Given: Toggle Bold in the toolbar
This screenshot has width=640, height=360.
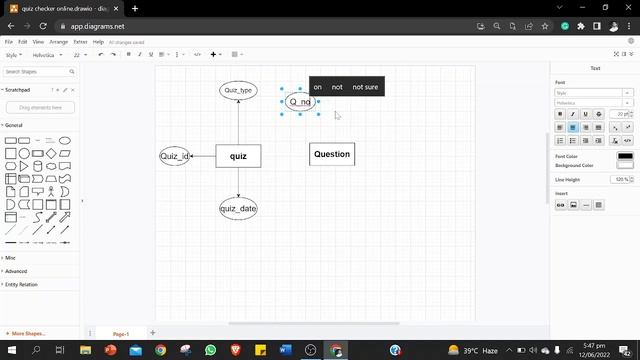Looking at the screenshot, I should click(x=129, y=55).
